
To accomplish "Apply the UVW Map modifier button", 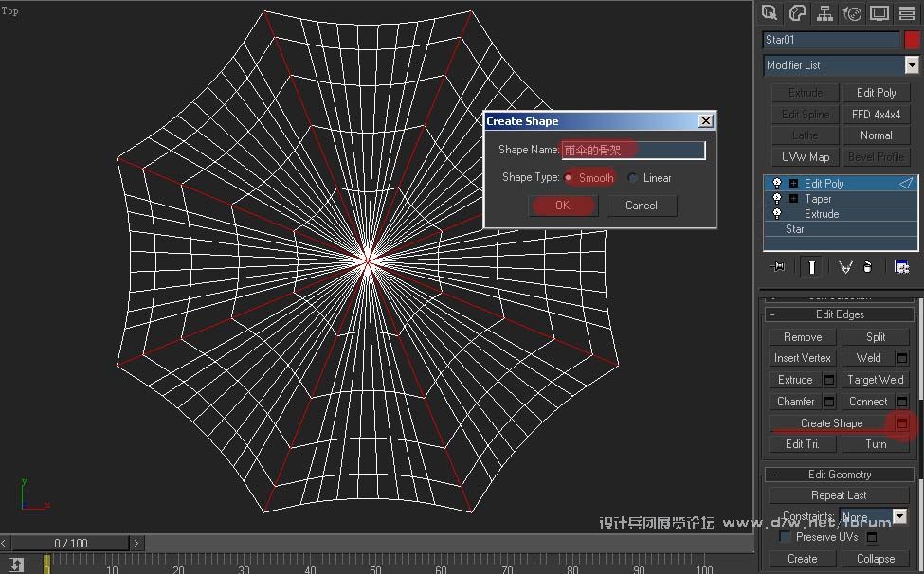I will (x=805, y=157).
